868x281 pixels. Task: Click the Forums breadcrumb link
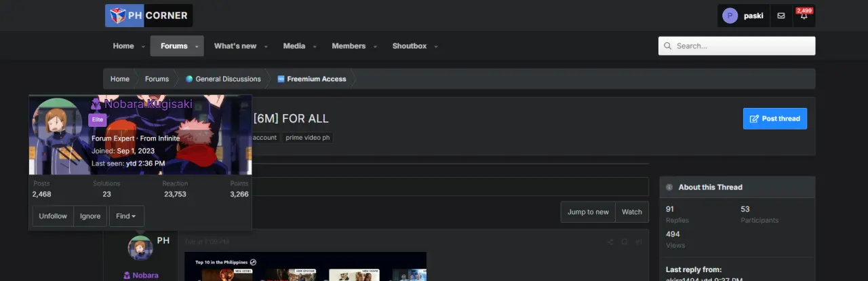[157, 79]
